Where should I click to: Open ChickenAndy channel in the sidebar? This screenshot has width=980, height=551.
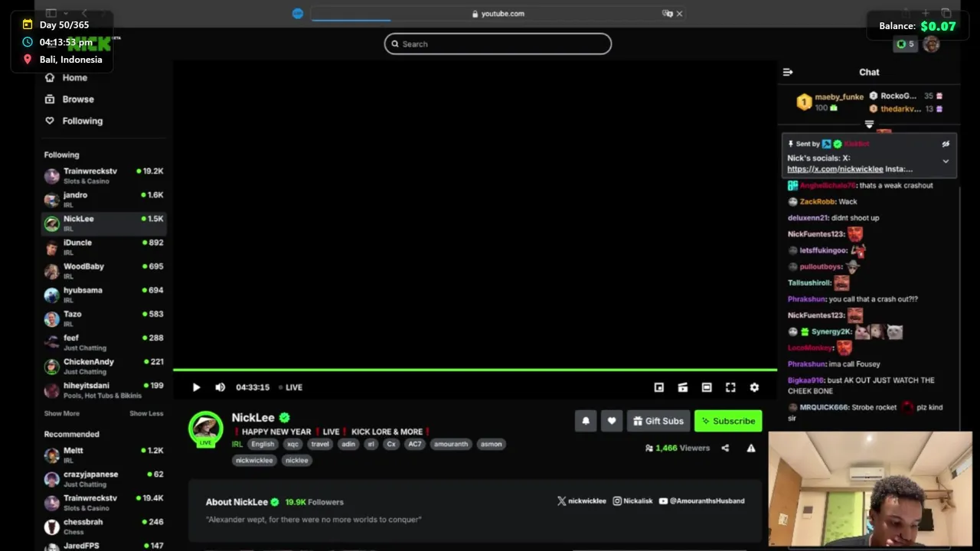tap(103, 366)
